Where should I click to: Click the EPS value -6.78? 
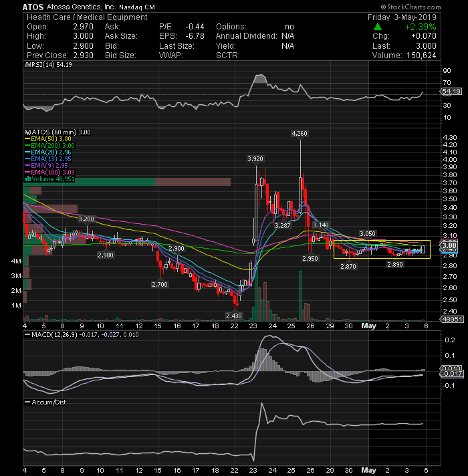(195, 36)
